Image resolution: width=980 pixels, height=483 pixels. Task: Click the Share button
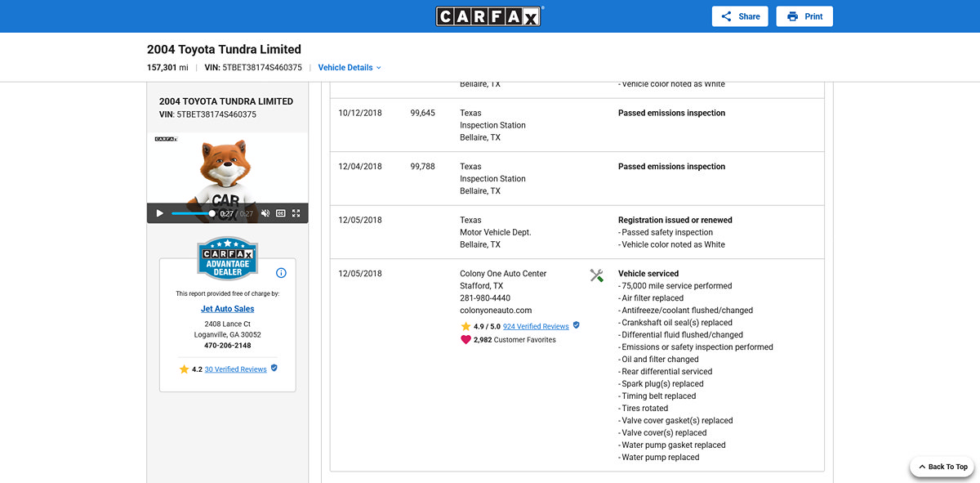(x=740, y=16)
